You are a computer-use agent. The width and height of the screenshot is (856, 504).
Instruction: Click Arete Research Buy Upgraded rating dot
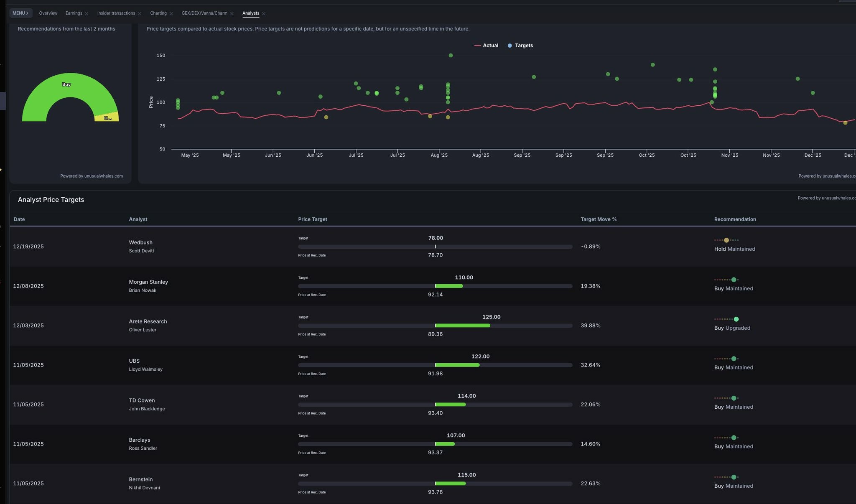coord(736,319)
